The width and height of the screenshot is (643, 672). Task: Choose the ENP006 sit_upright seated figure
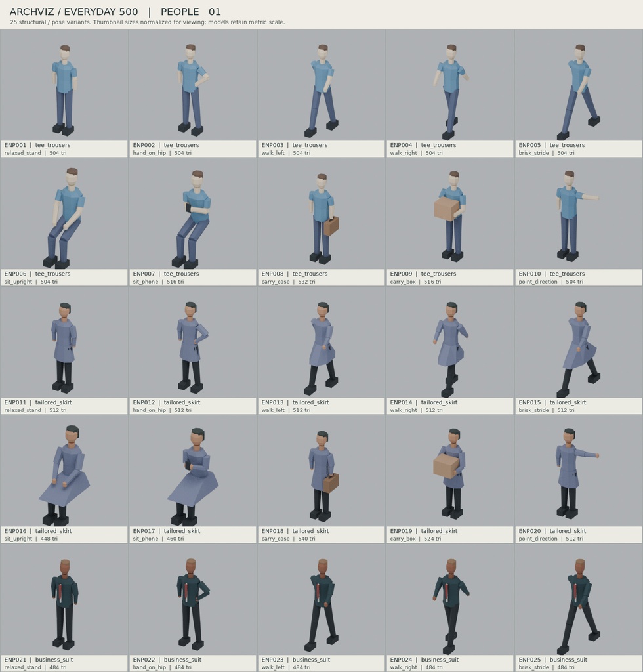64,218
